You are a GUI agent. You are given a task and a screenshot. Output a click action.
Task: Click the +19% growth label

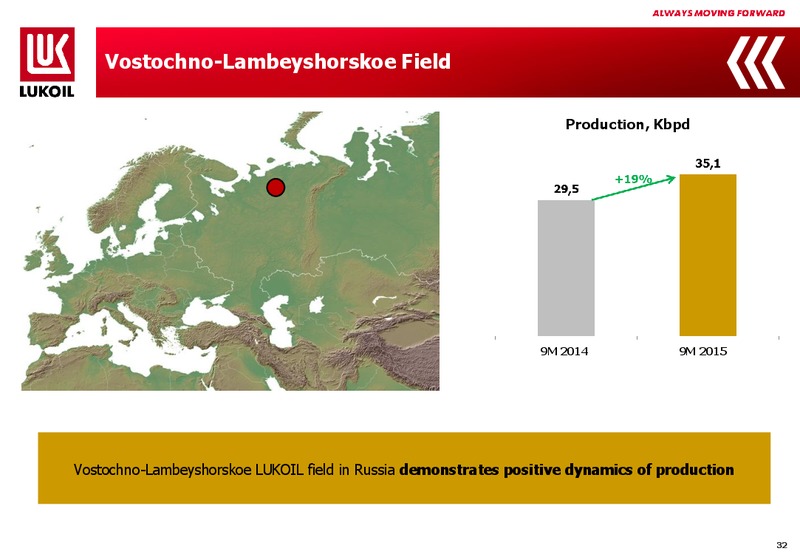[633, 179]
